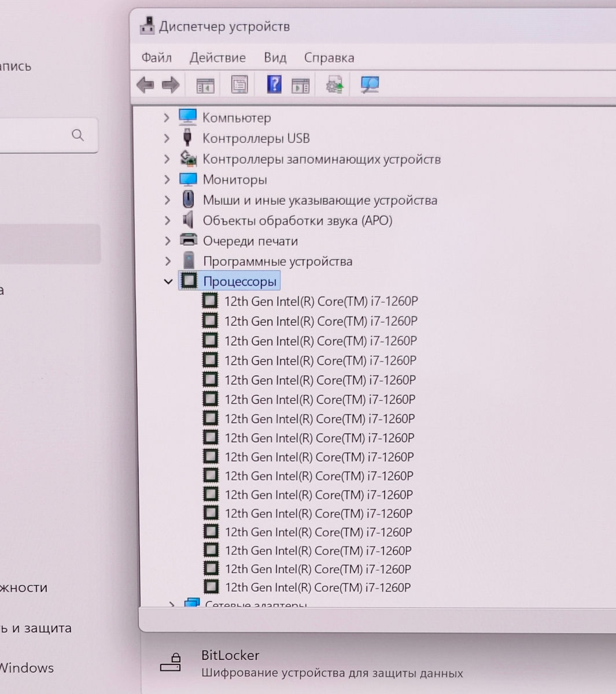
Task: Open the Справка menu
Action: (x=329, y=58)
